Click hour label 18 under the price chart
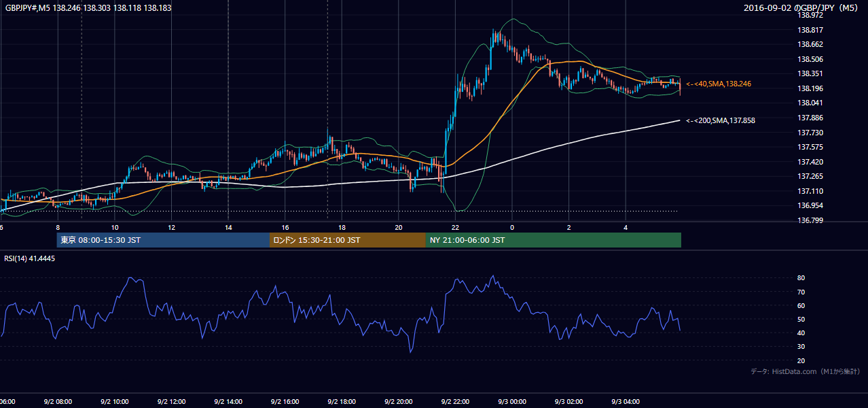Viewport: 868px width, 408px height. point(342,227)
